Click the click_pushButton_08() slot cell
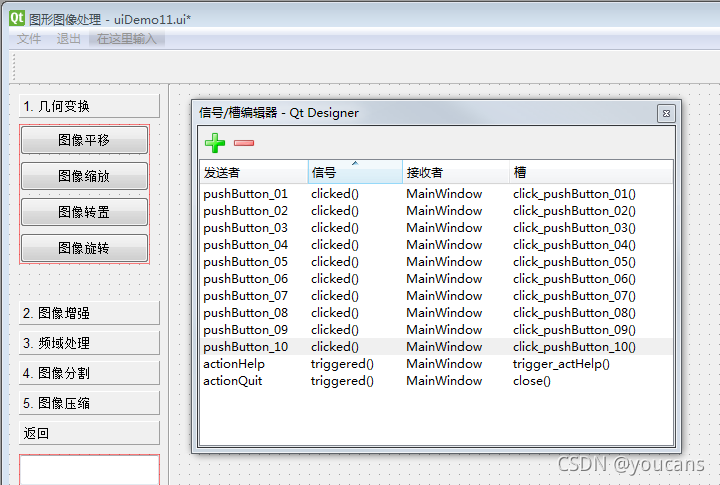 574,313
